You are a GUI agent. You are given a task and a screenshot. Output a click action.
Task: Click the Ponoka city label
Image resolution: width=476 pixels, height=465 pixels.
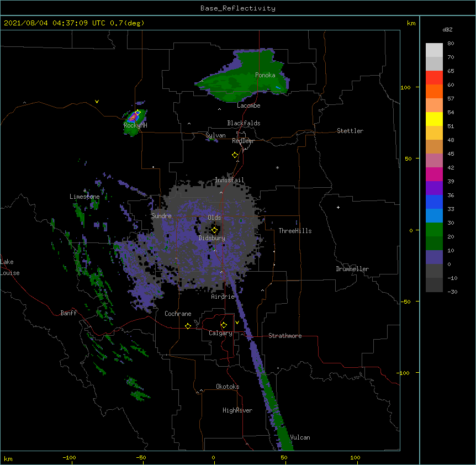265,75
